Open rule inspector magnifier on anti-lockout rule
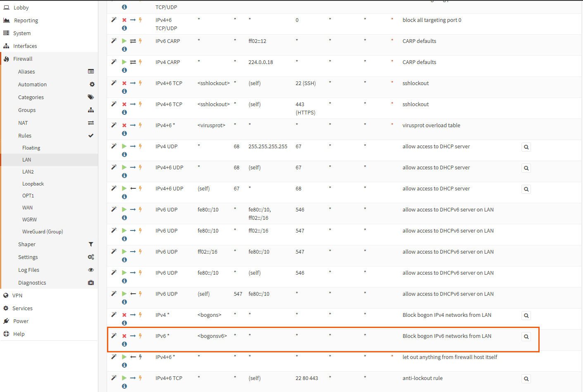This screenshot has width=583, height=392. pyautogui.click(x=526, y=378)
